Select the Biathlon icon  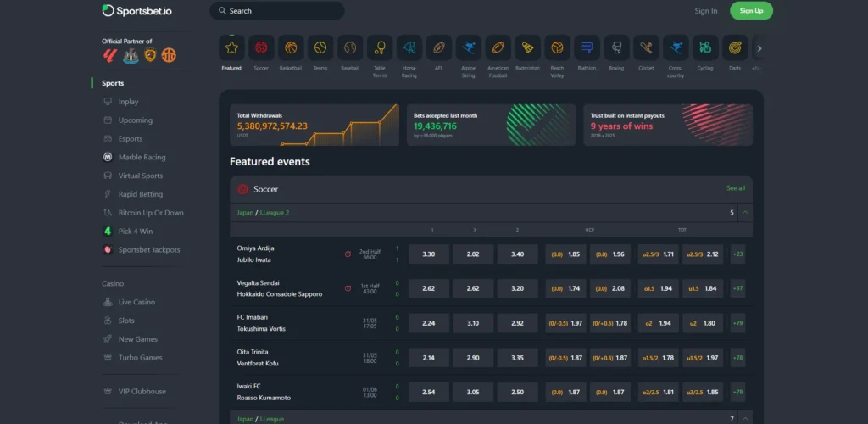(x=587, y=48)
